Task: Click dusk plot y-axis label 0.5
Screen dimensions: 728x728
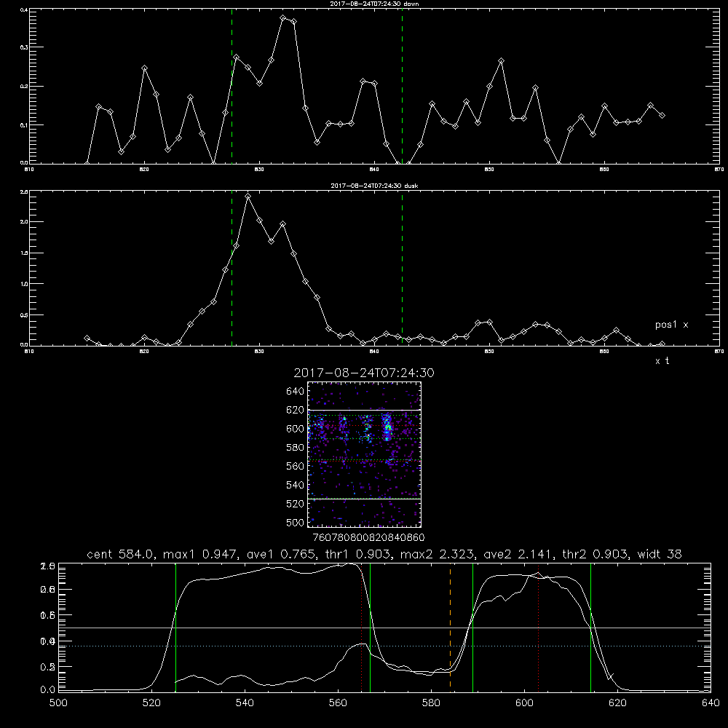Action: click(25, 314)
